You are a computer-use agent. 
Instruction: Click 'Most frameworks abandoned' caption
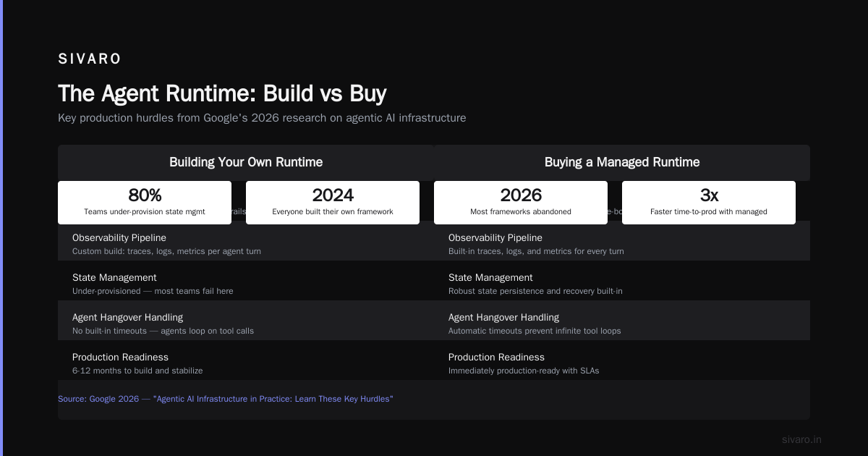coord(521,212)
